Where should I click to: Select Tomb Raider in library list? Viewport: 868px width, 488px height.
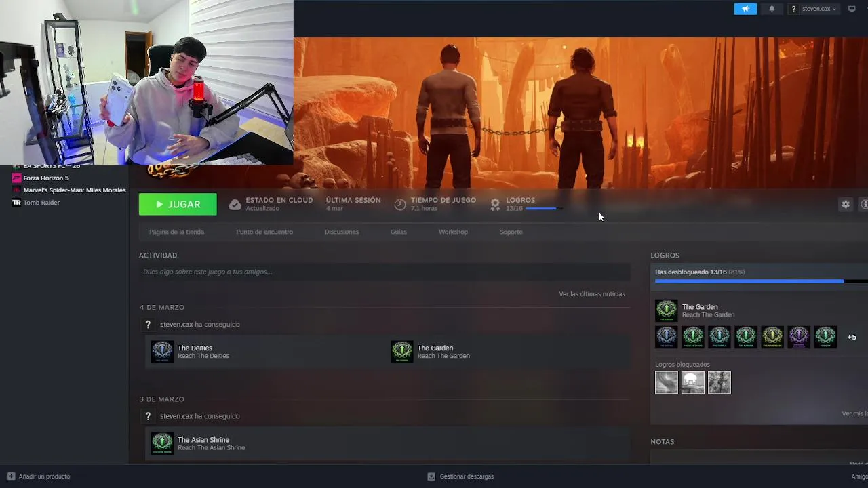coord(41,203)
